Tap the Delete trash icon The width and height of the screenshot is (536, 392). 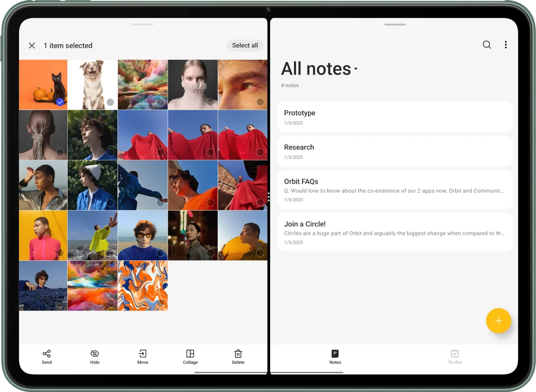(238, 354)
